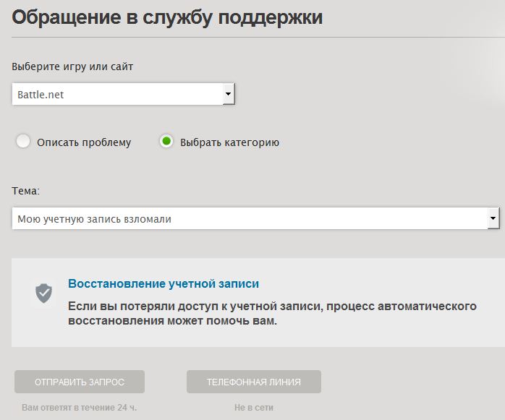Click the arrow of the Battle.net combo box
Screen dimensions: 505x420
point(229,94)
